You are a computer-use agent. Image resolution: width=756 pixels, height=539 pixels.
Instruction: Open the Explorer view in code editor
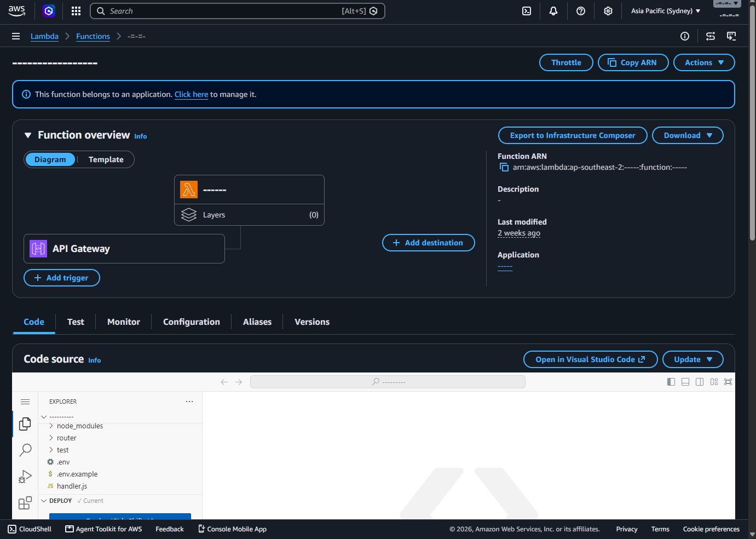(25, 424)
